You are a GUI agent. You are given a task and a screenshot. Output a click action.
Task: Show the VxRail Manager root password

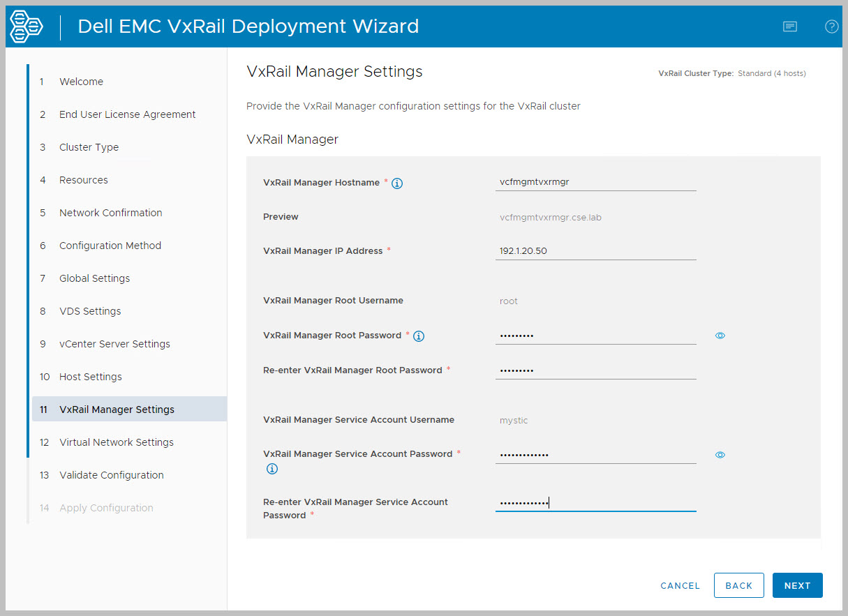click(720, 336)
